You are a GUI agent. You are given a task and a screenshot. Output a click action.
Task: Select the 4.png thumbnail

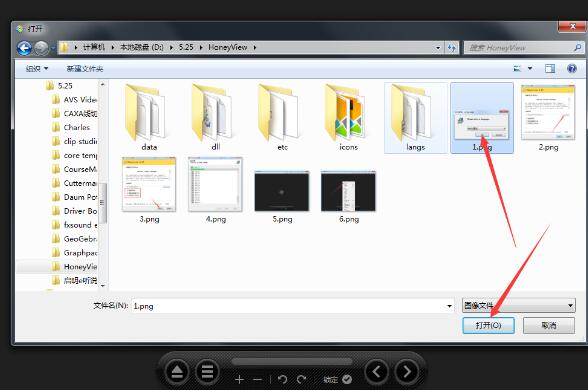216,190
